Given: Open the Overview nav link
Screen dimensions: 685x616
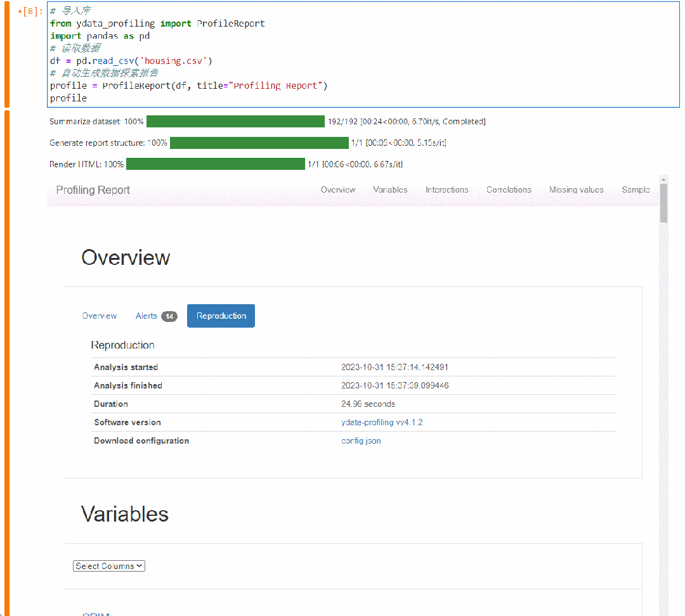Looking at the screenshot, I should point(337,190).
